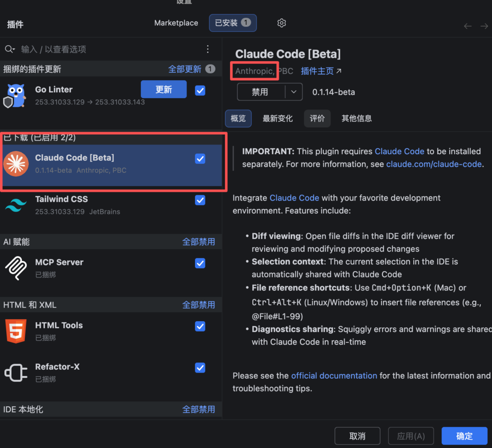The height and width of the screenshot is (448, 492).
Task: Click the MCP Server plugin icon
Action: pyautogui.click(x=16, y=268)
